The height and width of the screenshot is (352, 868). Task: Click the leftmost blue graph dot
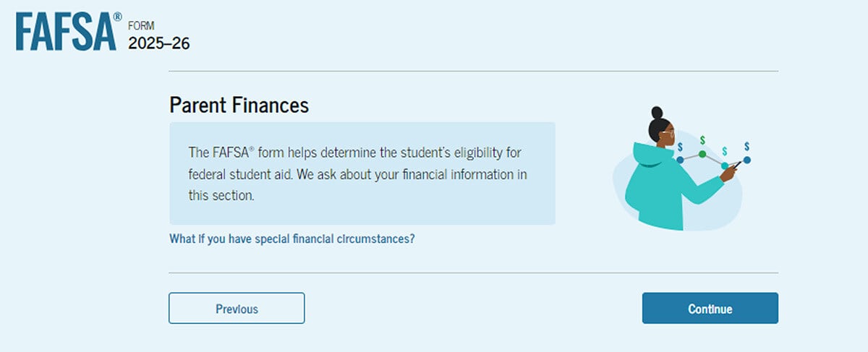(x=680, y=160)
